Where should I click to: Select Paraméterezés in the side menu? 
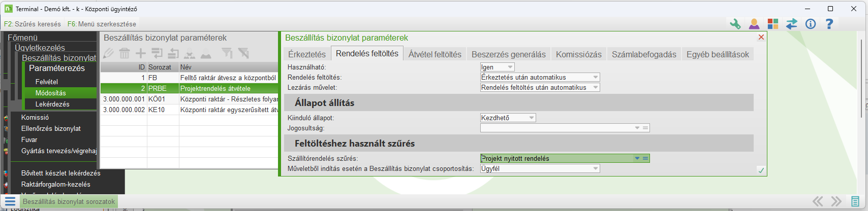(x=57, y=68)
